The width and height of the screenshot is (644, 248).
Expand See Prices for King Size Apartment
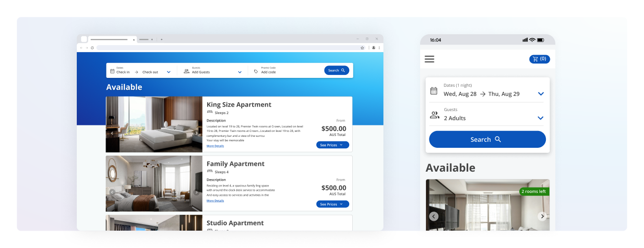click(x=332, y=145)
